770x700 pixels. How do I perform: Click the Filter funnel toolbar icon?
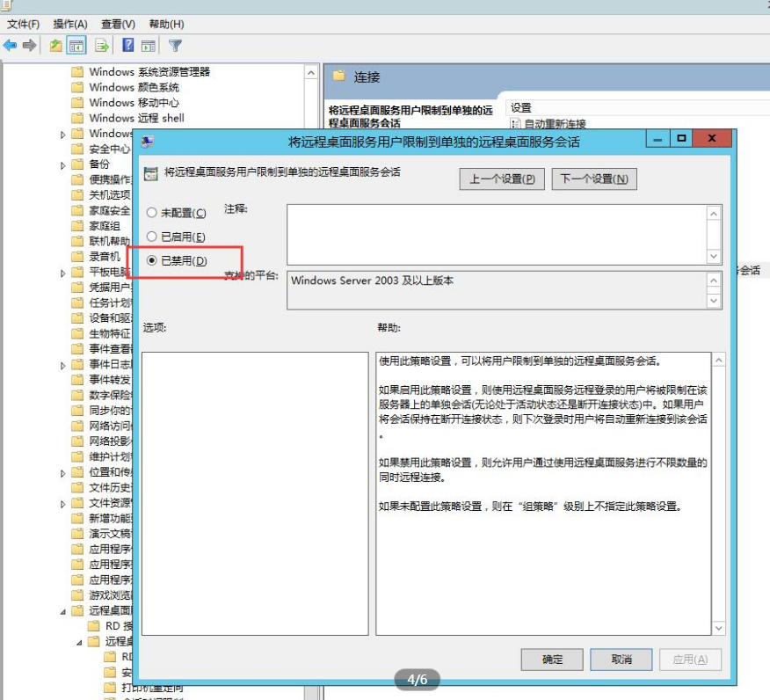(x=175, y=46)
